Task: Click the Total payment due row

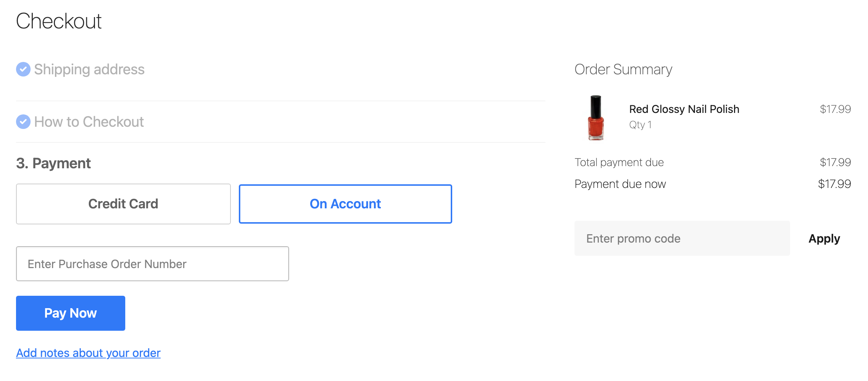Action: (619, 162)
